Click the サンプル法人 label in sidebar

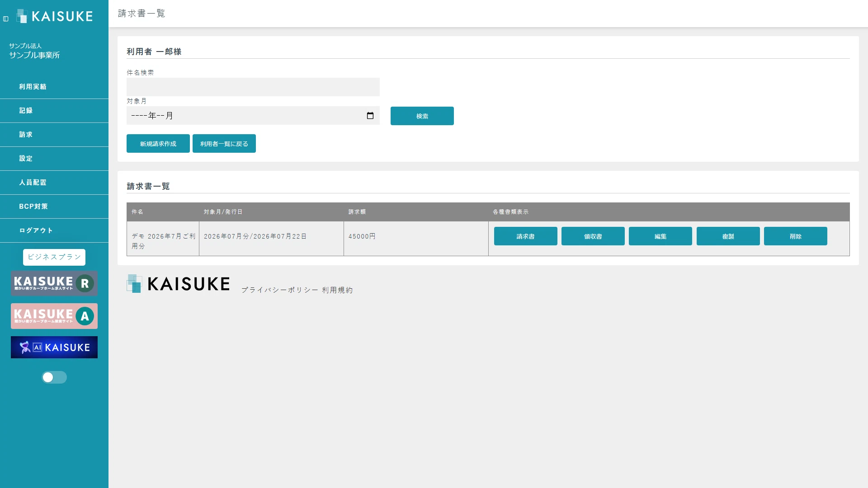[25, 46]
